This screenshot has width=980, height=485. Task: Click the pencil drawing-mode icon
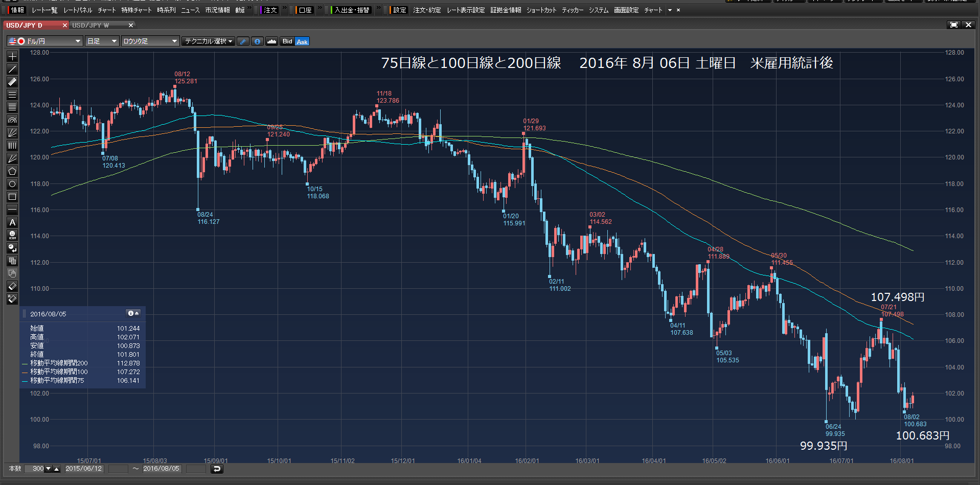point(243,41)
